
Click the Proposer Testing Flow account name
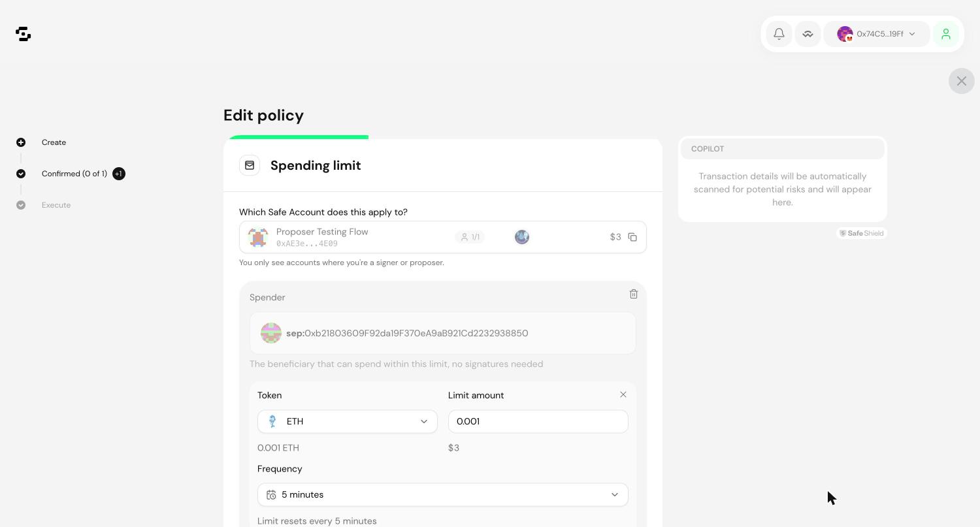coord(322,232)
